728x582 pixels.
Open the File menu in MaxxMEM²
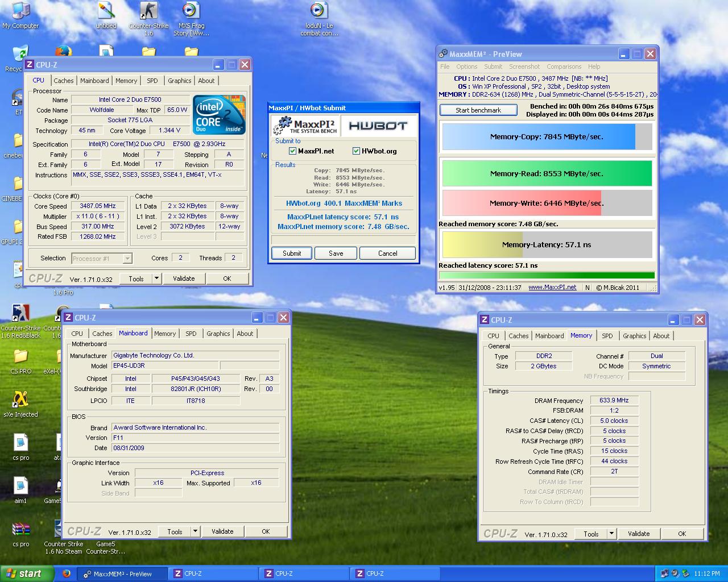(x=445, y=66)
